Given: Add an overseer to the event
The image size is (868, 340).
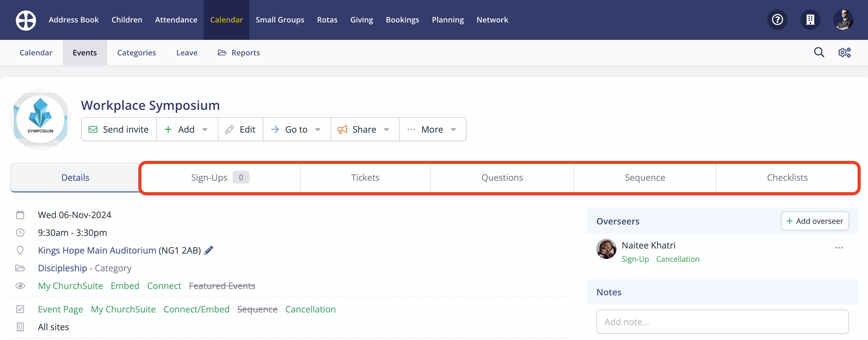Looking at the screenshot, I should point(815,221).
